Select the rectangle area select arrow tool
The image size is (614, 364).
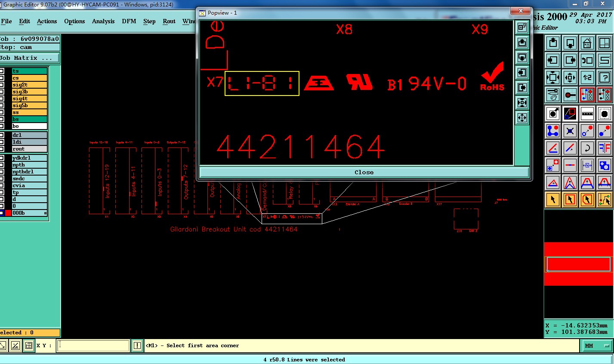(x=570, y=200)
